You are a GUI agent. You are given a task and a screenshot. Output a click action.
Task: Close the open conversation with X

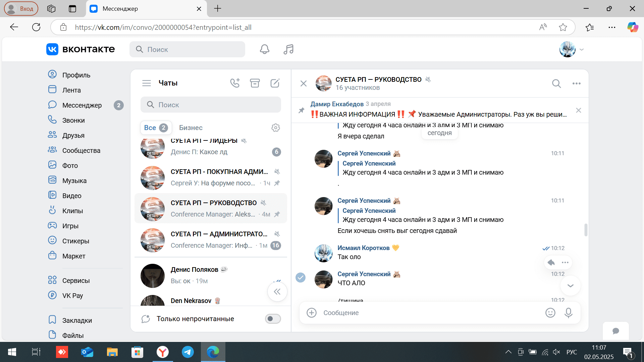[304, 83]
